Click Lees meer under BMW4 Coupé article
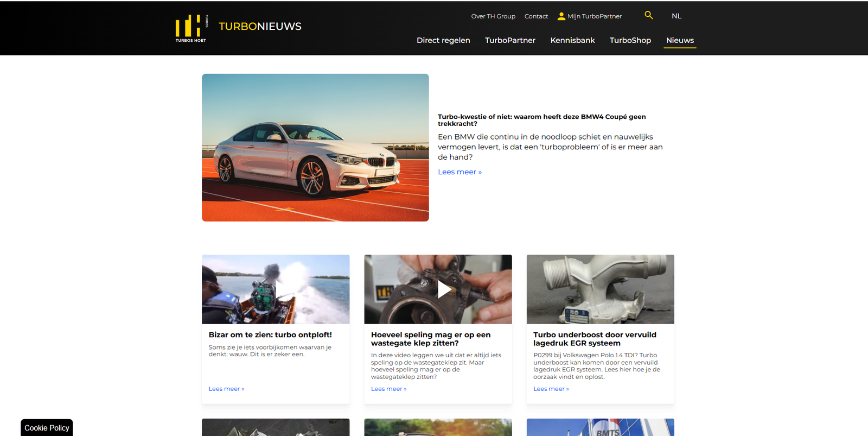Viewport: 868px width, 436px height. pos(459,172)
